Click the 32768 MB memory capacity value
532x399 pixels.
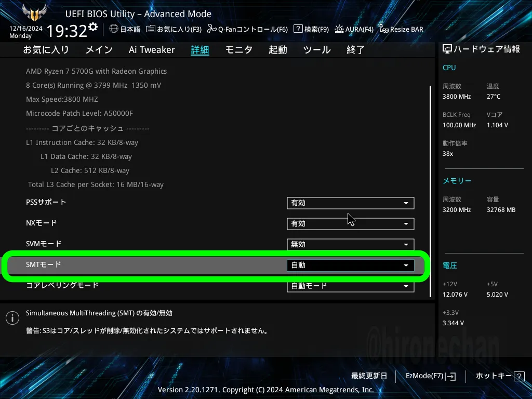[501, 210]
